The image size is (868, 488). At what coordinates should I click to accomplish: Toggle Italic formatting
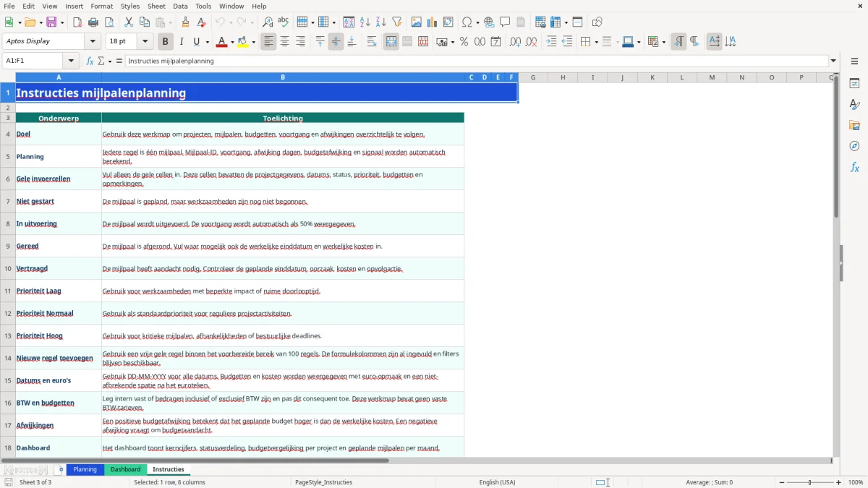pyautogui.click(x=182, y=42)
